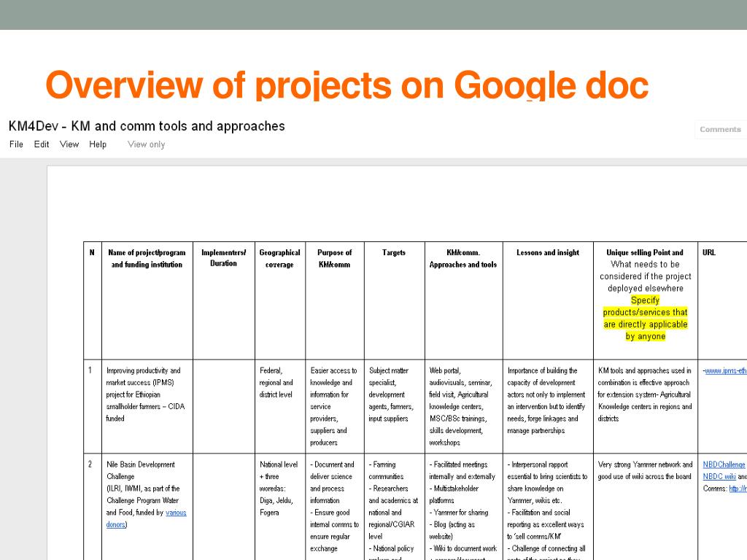Click the 'Facilitated meetings internally and externally' cell
Viewport: 747px width, 560px height.
pyautogui.click(x=463, y=507)
